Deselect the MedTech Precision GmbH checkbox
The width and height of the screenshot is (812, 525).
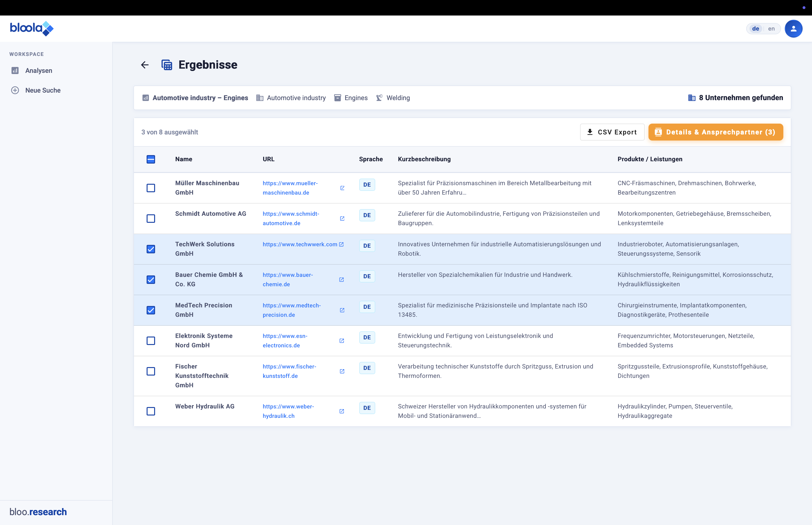(151, 310)
